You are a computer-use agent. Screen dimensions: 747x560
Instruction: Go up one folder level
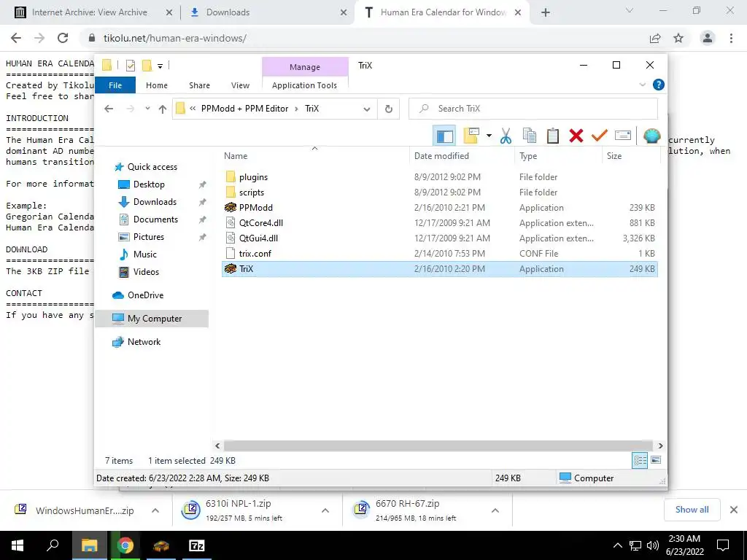click(x=163, y=109)
